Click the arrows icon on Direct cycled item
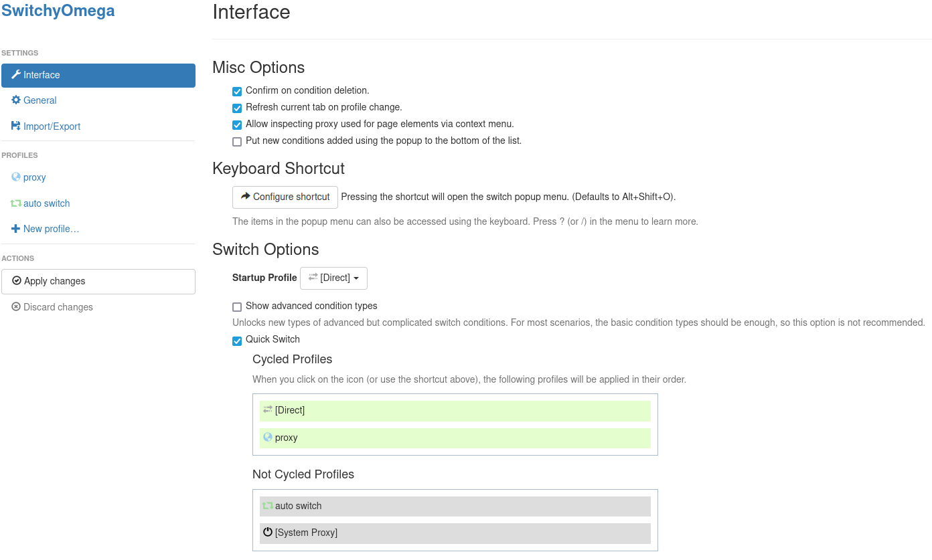The height and width of the screenshot is (560, 932). point(268,410)
